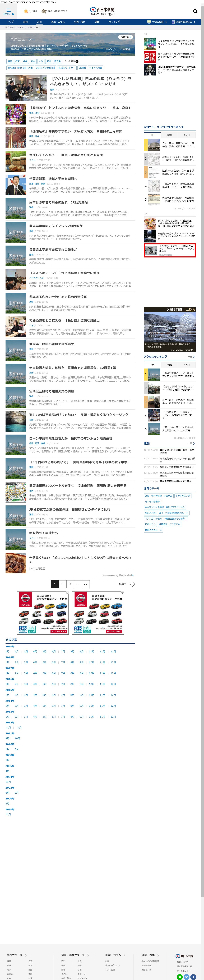Screen dimensions: 204x980
Task: Go to page 2 in pagination
Action: coord(62,584)
